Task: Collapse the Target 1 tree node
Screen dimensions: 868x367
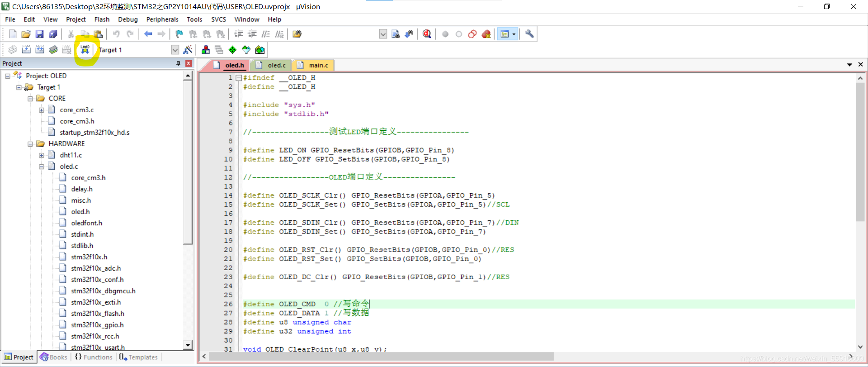Action: pyautogui.click(x=19, y=87)
